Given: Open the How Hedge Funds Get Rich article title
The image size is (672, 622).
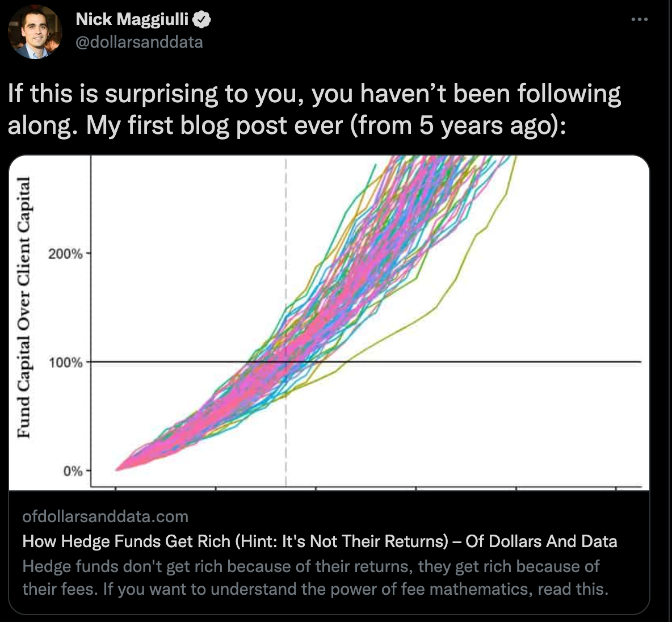Looking at the screenshot, I should [320, 541].
